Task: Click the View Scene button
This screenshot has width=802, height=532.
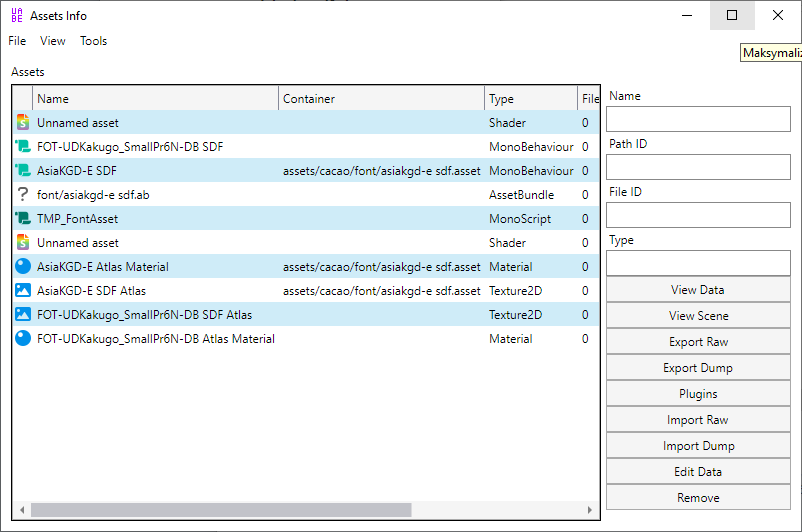Action: 698,316
